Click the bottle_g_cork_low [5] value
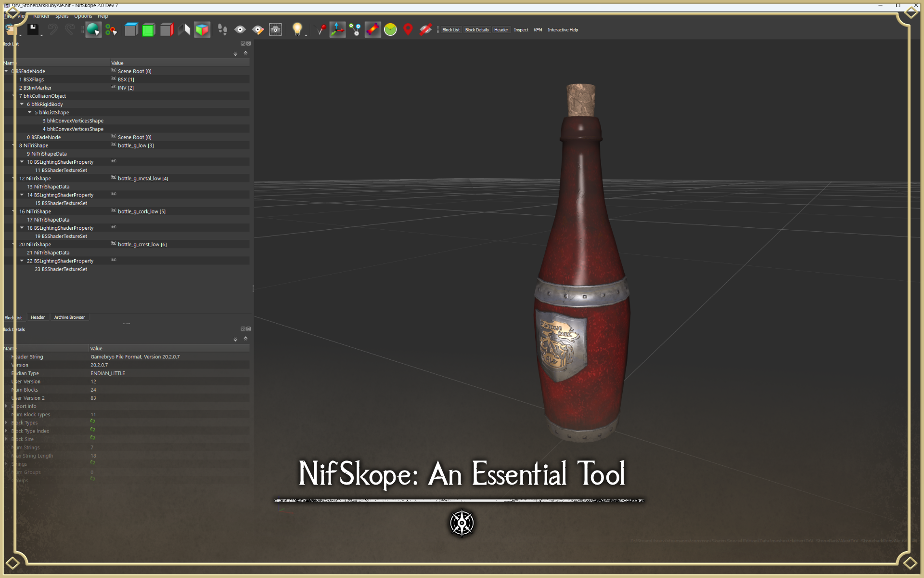The image size is (924, 578). pyautogui.click(x=141, y=211)
